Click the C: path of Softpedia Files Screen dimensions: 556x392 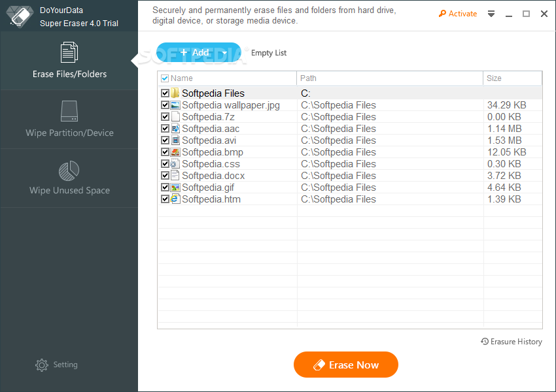(x=305, y=93)
